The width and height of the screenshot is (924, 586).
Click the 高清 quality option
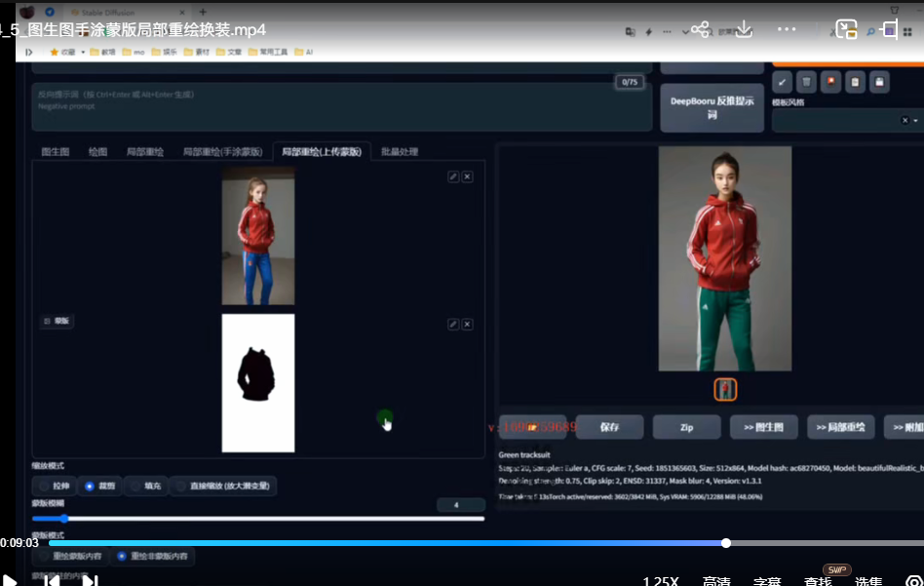coord(716,581)
